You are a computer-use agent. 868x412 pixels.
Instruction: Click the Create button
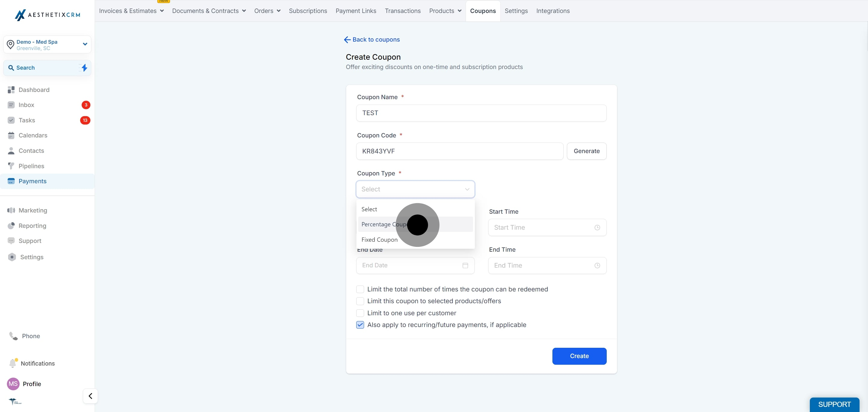point(579,356)
